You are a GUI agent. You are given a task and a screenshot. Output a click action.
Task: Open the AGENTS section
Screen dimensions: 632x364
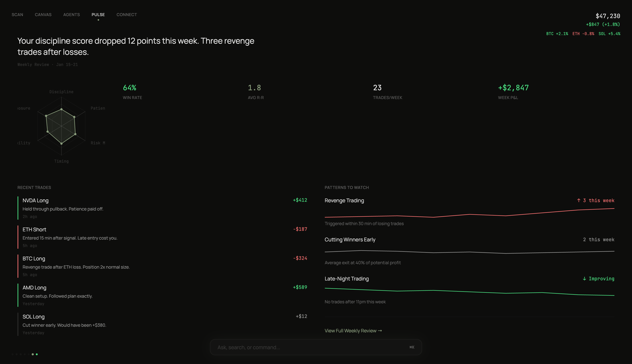72,14
